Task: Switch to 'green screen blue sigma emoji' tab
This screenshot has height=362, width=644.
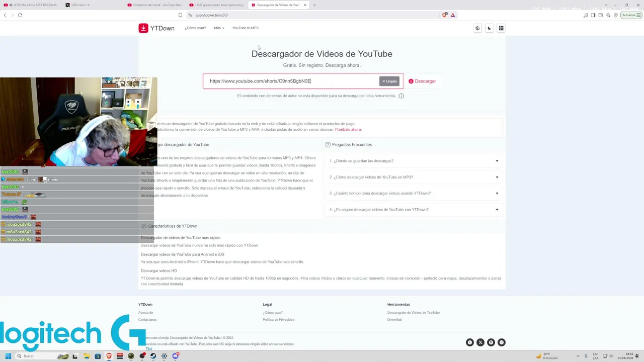Action: 216,5
